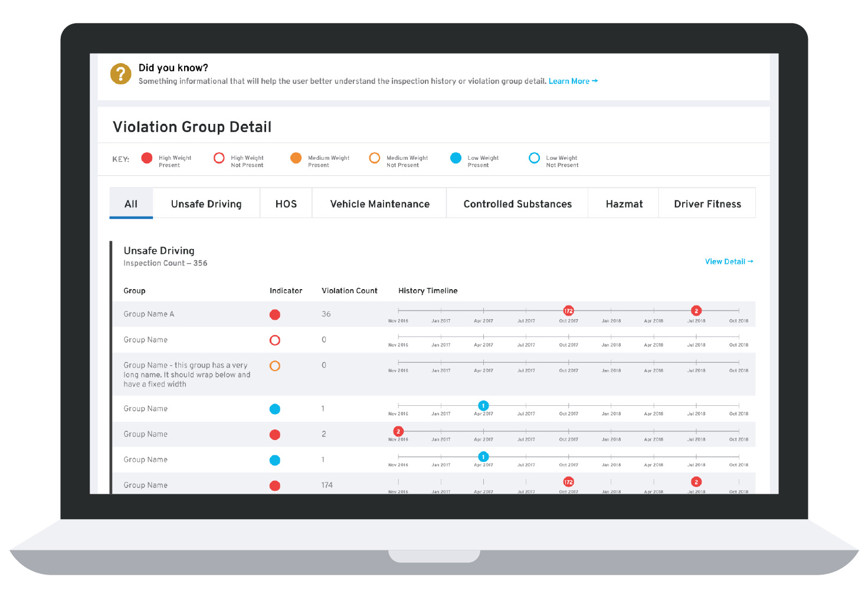
Task: Click the 172 marker in the 174-count row
Action: coord(568,482)
